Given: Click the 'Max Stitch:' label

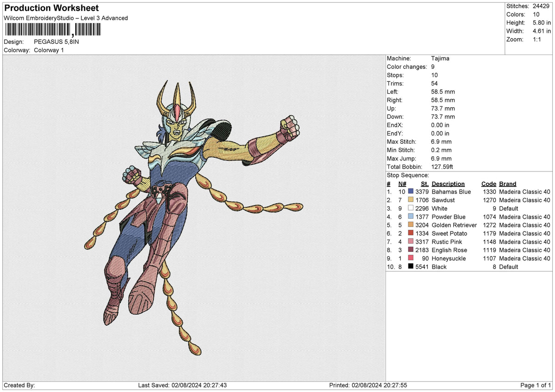Looking at the screenshot, I should pos(401,142).
